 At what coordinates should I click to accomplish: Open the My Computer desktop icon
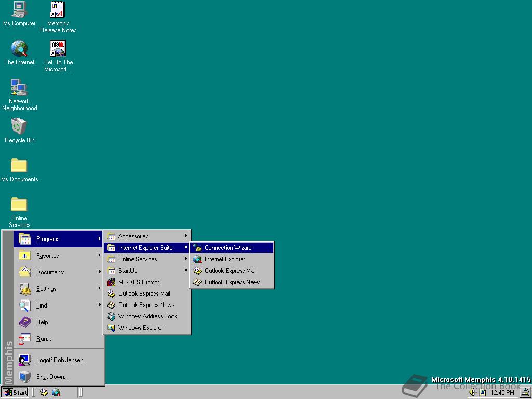click(19, 14)
